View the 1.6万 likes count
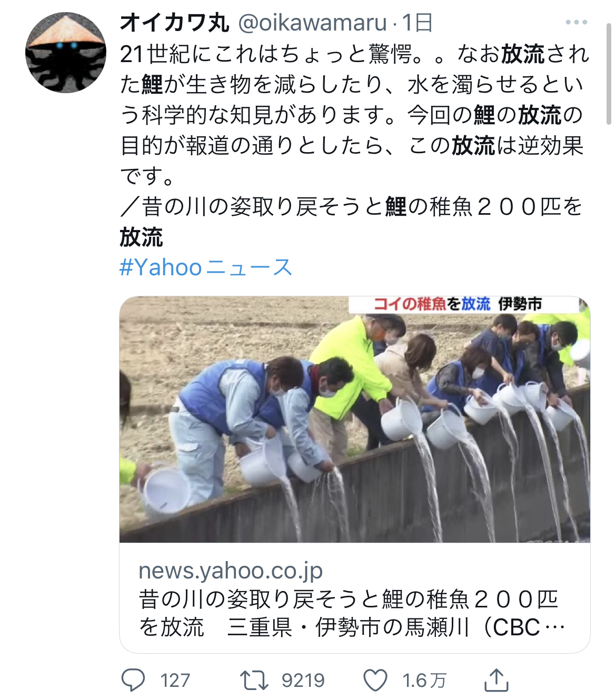The height and width of the screenshot is (699, 616). (x=424, y=680)
